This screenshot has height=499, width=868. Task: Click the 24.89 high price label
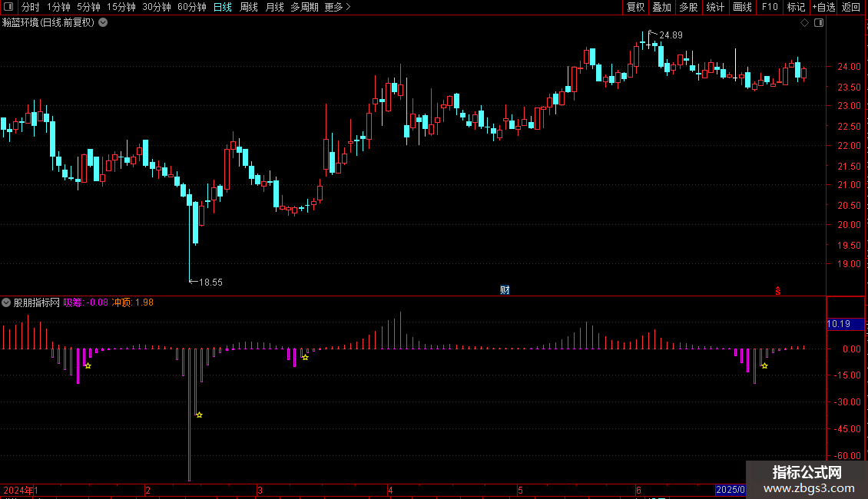671,35
